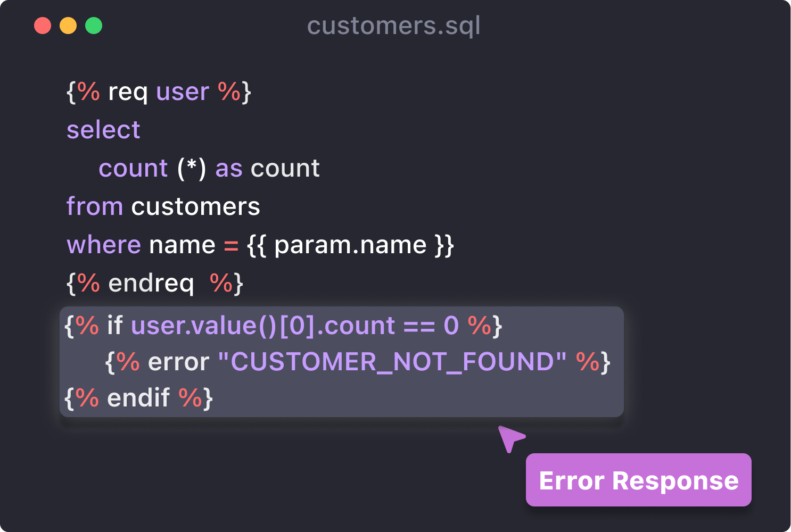Click the red equals sign after name

click(x=231, y=246)
